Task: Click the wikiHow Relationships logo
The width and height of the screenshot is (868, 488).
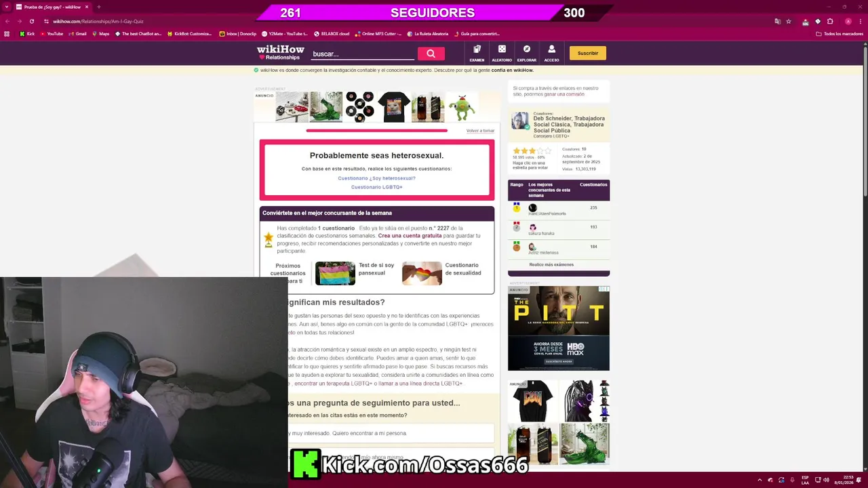Action: [x=281, y=53]
